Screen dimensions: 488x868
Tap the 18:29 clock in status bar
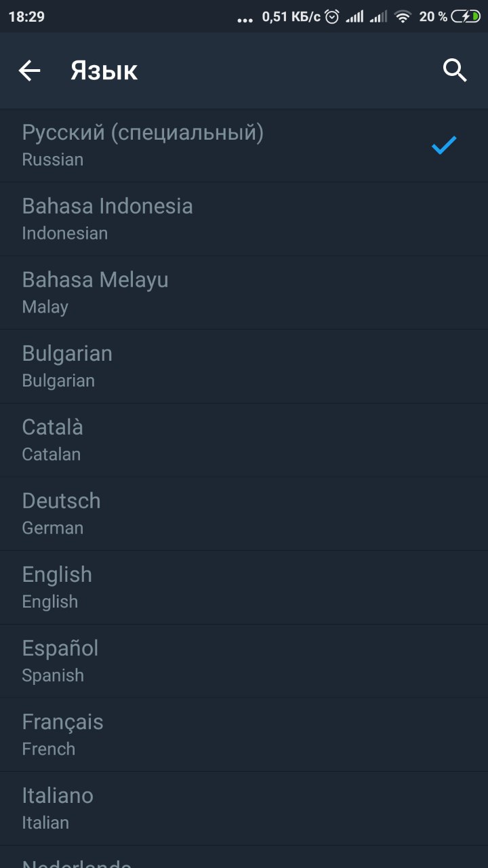coord(26,17)
